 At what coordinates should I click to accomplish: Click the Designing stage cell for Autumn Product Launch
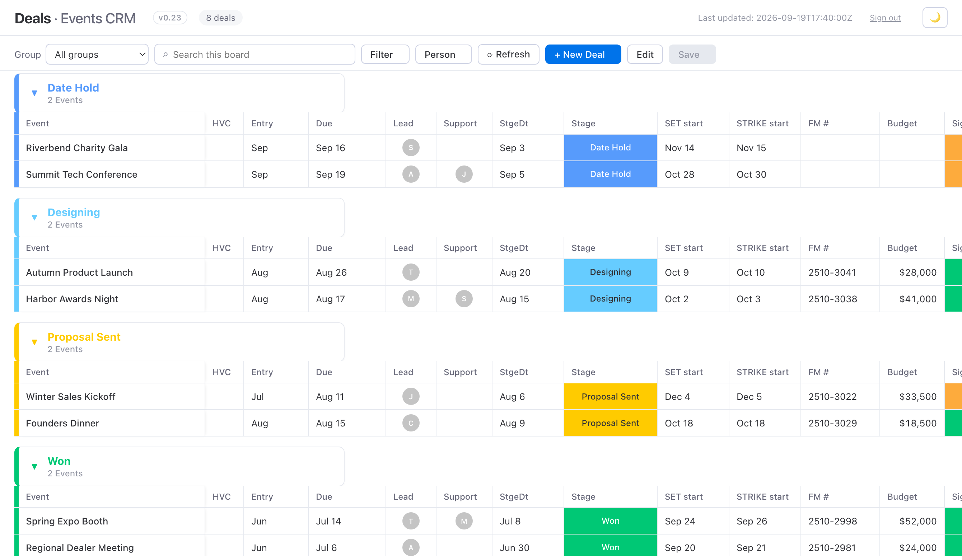(x=611, y=272)
